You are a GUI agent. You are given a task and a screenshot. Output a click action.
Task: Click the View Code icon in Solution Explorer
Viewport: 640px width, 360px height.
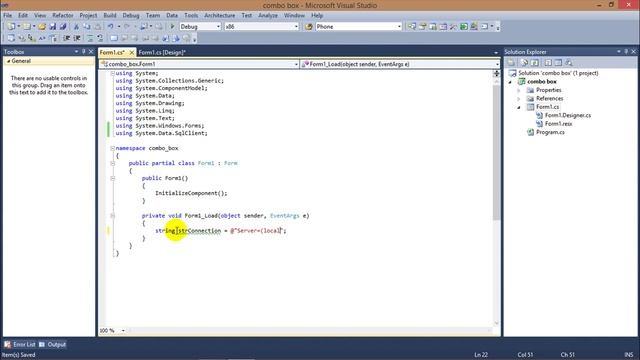[x=548, y=62]
